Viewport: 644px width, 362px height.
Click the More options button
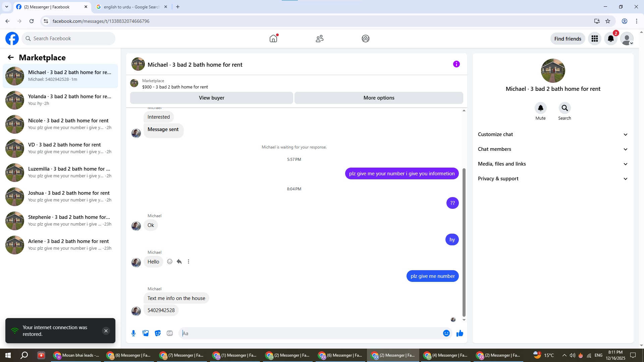(379, 98)
